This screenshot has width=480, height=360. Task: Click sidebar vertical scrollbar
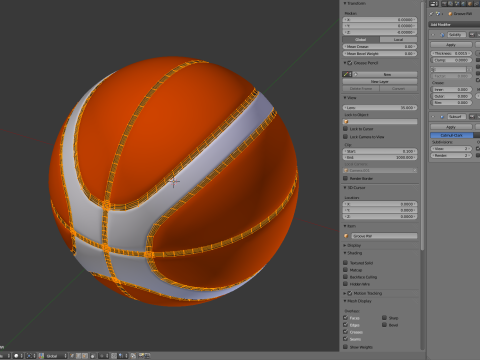tap(423, 125)
